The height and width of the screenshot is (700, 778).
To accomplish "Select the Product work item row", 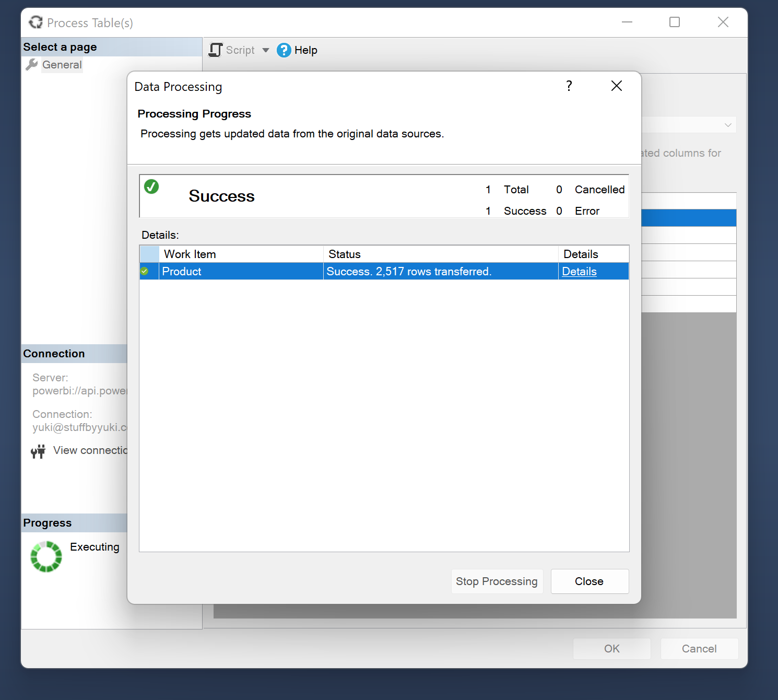I will (x=240, y=272).
